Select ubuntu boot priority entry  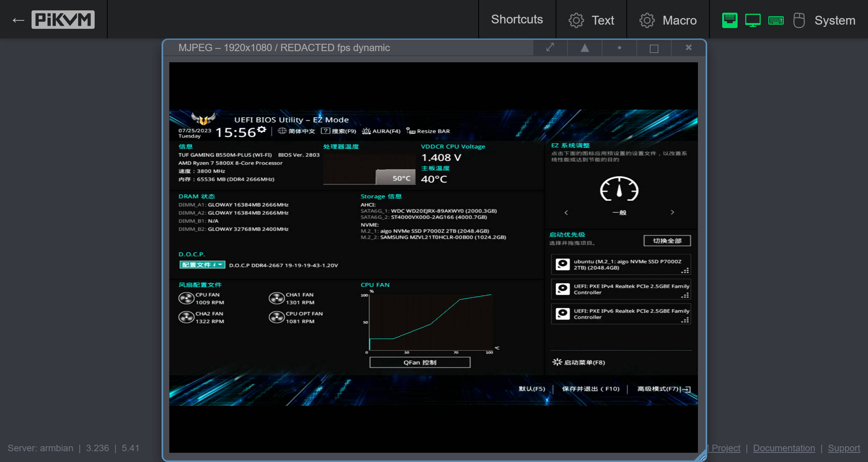(621, 264)
